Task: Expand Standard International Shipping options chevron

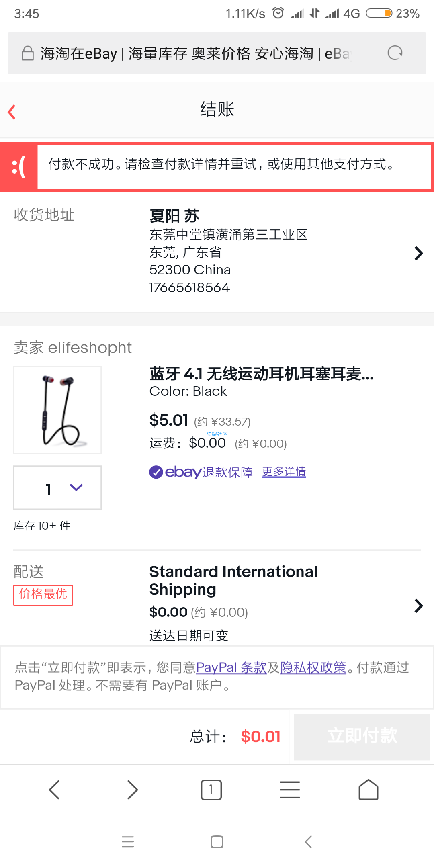Action: (418, 605)
